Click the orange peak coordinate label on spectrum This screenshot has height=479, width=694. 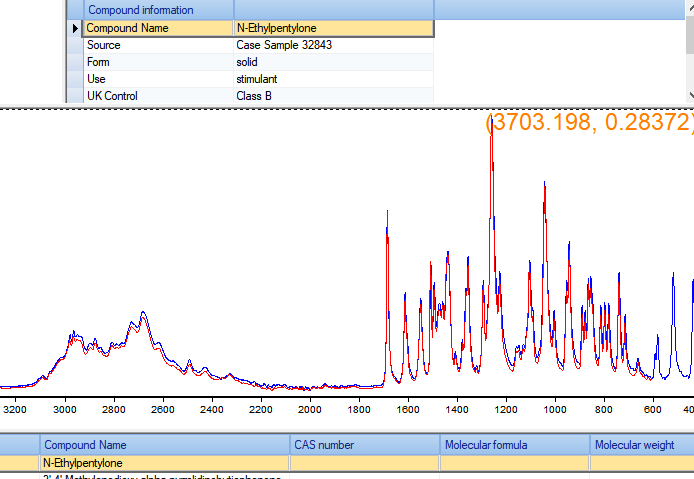point(590,123)
